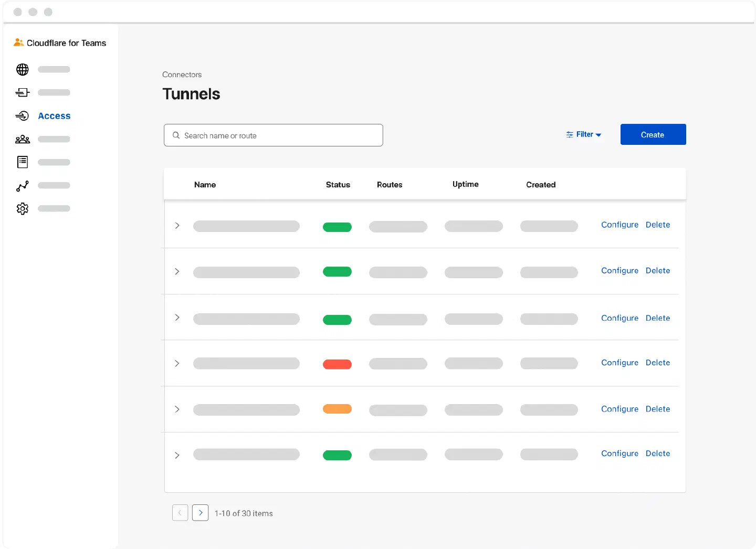
Task: Expand the third tunnel row
Action: [x=177, y=318]
